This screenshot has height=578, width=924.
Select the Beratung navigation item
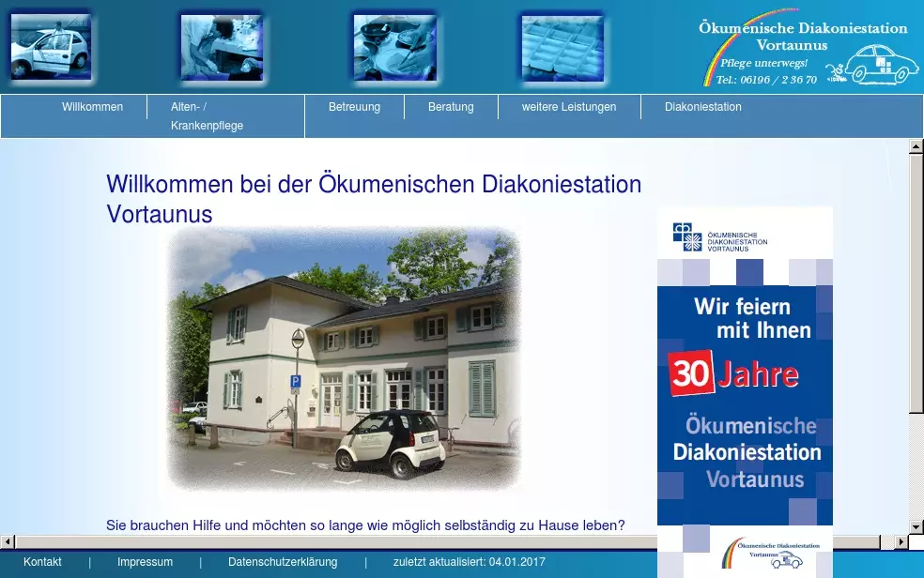coord(451,107)
